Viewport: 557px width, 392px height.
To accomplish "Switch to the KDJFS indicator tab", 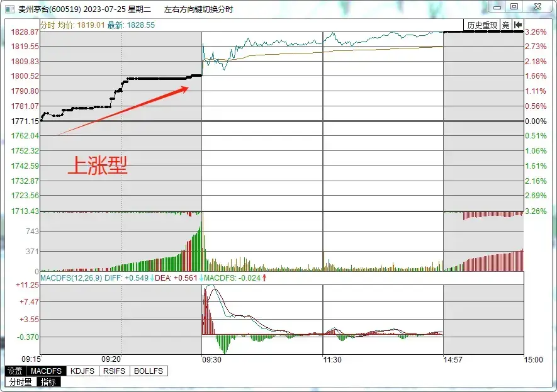I will click(x=82, y=371).
